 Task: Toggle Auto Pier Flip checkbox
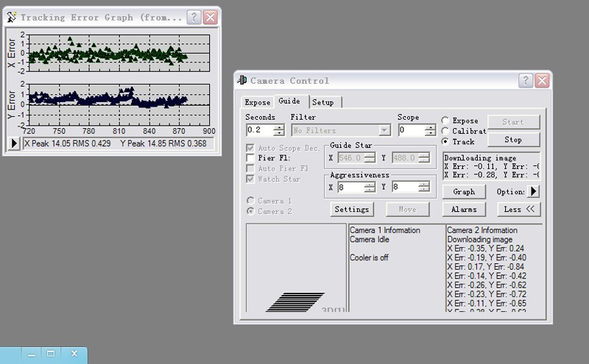250,168
